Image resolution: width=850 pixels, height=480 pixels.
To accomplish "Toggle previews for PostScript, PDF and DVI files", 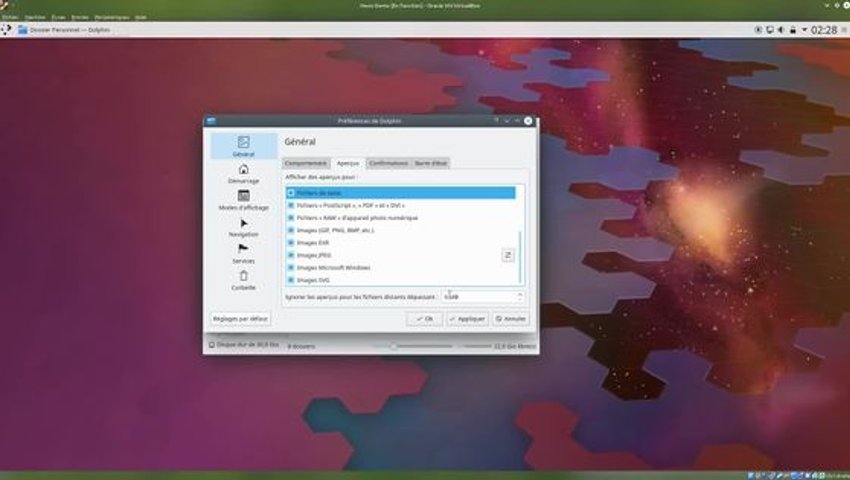I will 291,206.
